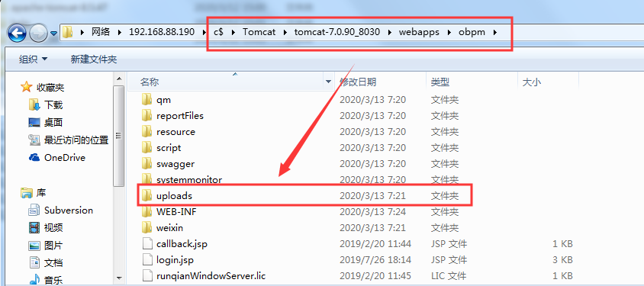Select the login.jsp file name
This screenshot has width=644, height=286.
click(175, 260)
